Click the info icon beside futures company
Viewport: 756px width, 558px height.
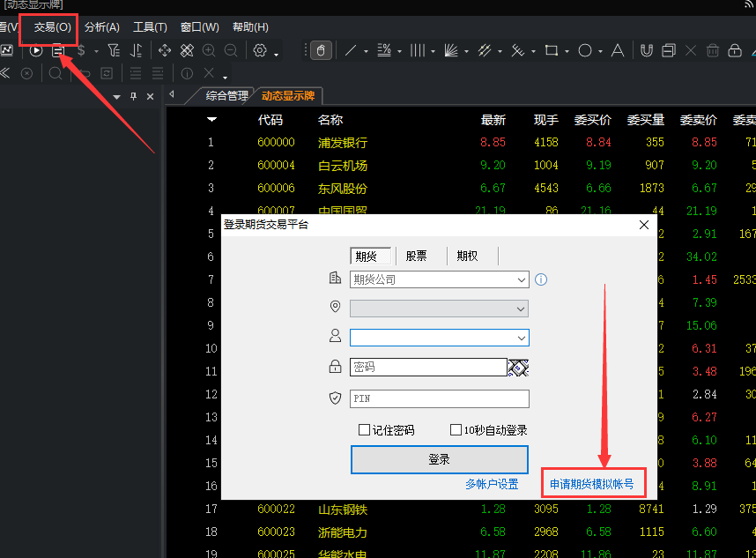[541, 279]
